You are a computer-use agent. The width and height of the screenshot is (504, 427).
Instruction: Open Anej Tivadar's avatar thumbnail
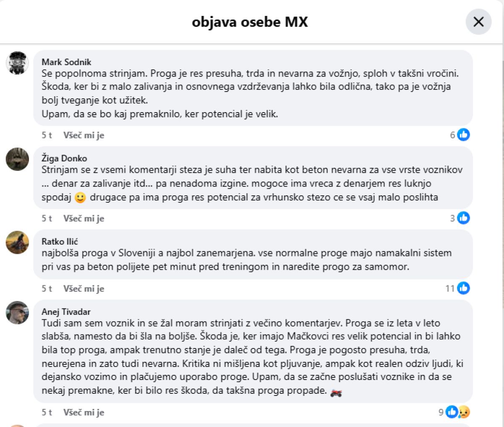coord(17,313)
